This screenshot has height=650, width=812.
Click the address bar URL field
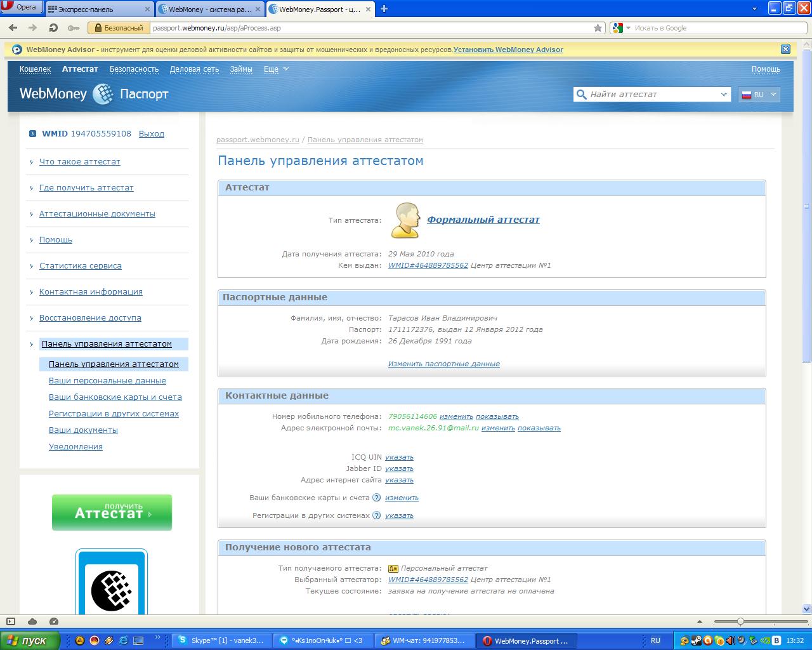(370, 28)
